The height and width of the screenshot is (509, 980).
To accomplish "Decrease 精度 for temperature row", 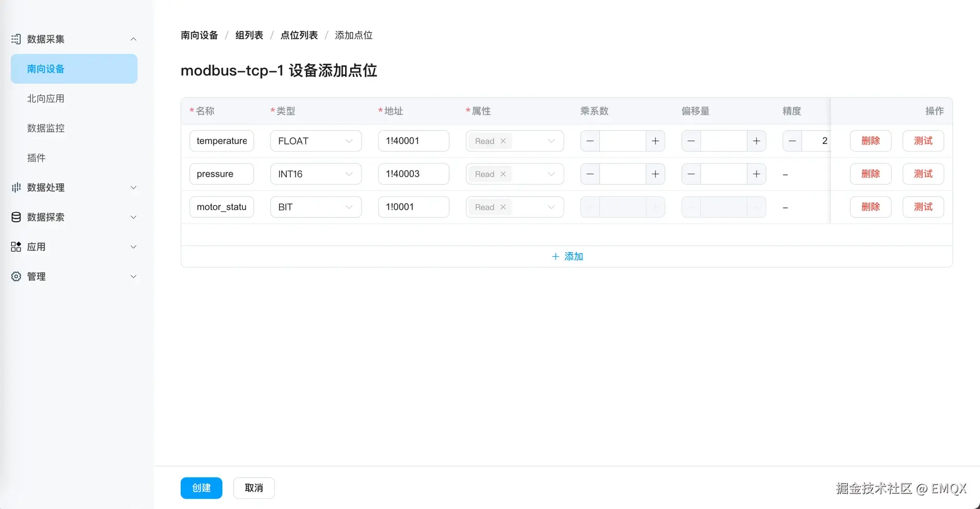I will coord(792,141).
